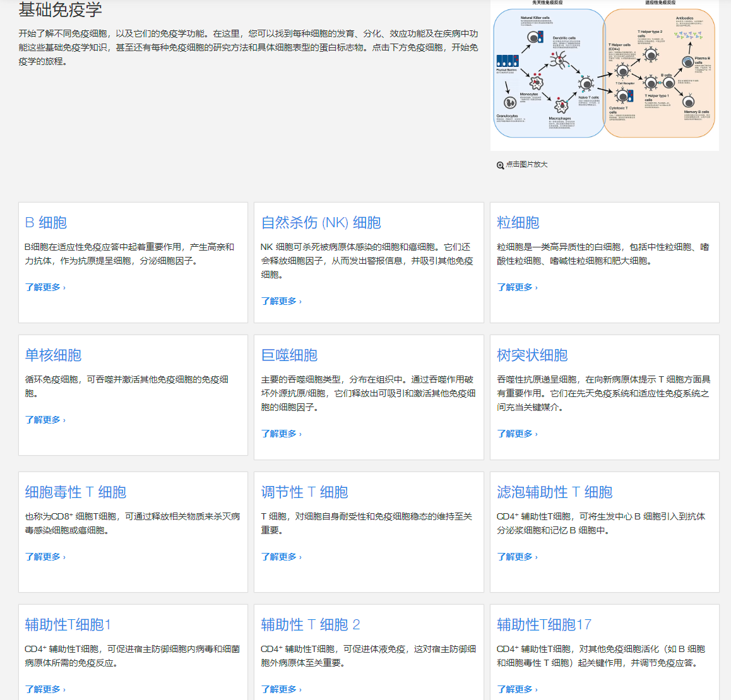The height and width of the screenshot is (700, 731).
Task: Open the B 细胞 card title
Action: (x=46, y=223)
